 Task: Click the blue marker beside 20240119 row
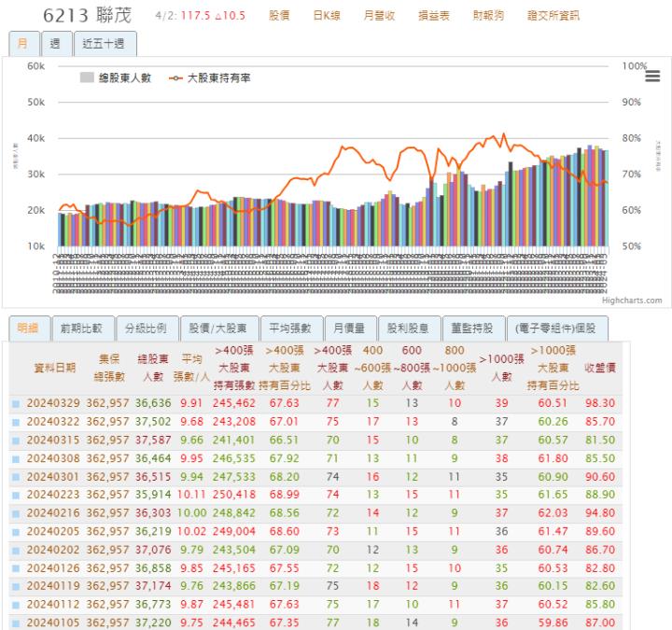click(x=16, y=587)
